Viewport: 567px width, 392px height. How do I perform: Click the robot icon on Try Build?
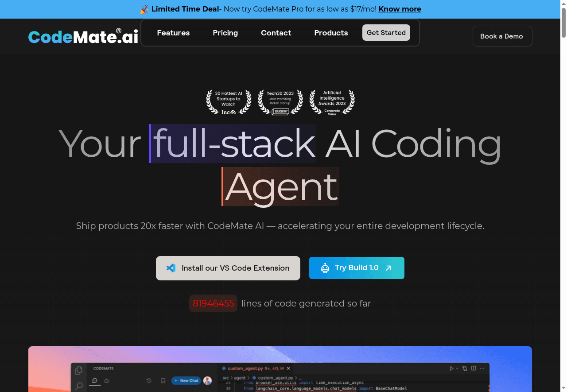click(x=325, y=268)
